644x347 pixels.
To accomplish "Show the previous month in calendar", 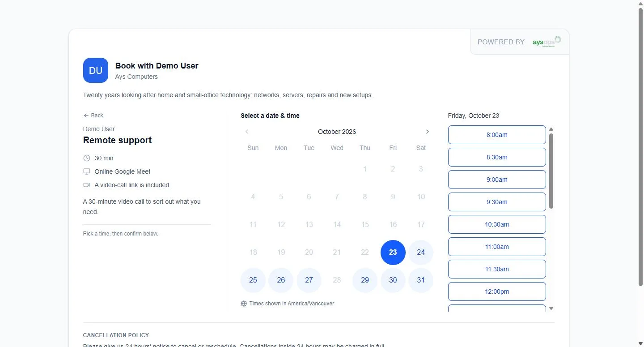I will click(x=247, y=132).
